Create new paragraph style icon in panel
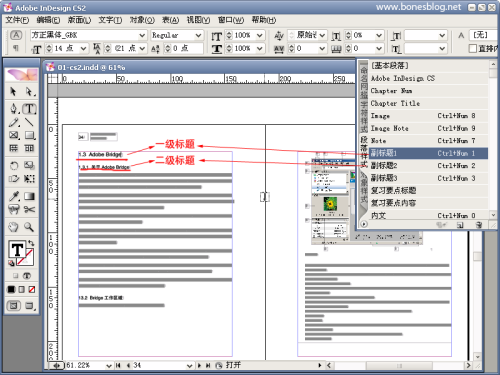 click(x=460, y=225)
